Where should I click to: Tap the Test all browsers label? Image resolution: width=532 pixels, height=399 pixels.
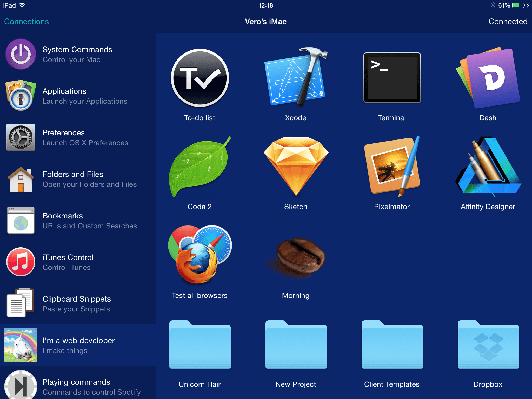199,296
